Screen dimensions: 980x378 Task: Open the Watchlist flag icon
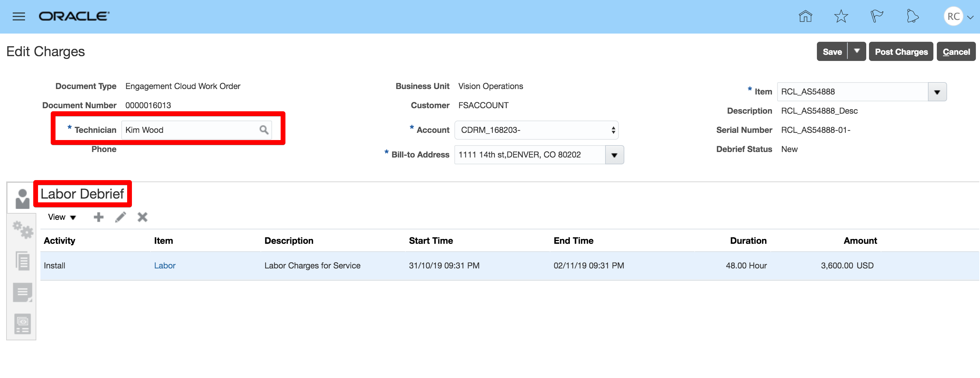tap(877, 16)
